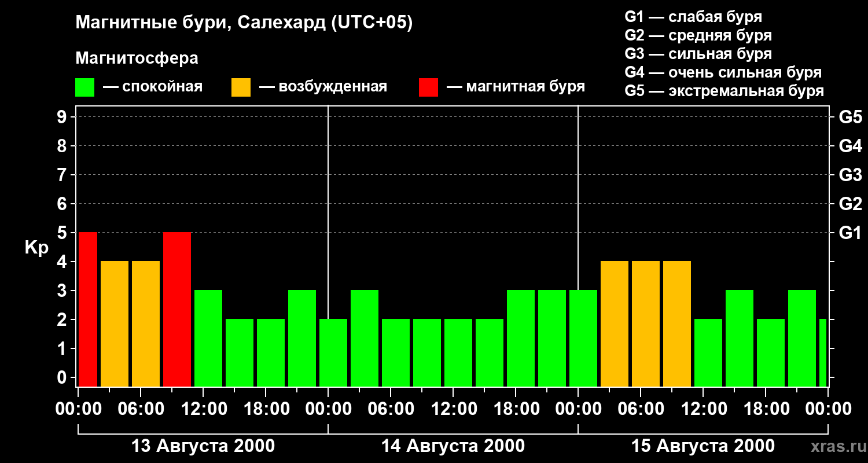Click the «— спокойная» legend text
Viewport: 868px width, 463px height.
coord(153,87)
